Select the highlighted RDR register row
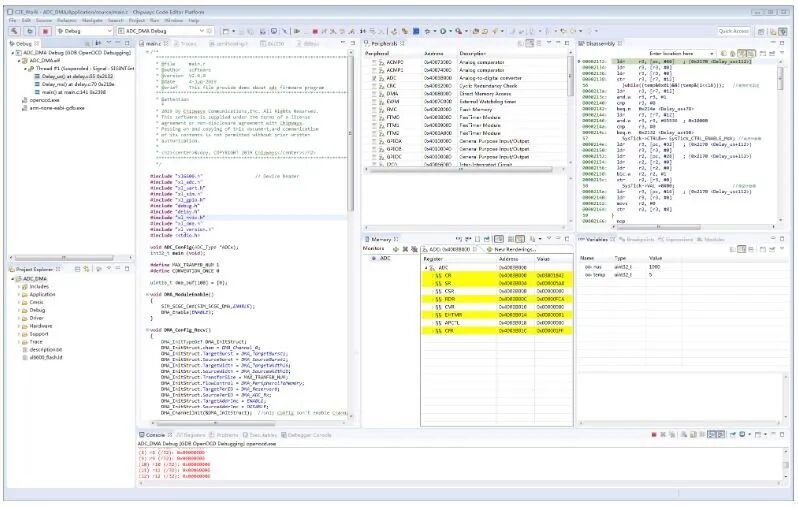 [497, 299]
